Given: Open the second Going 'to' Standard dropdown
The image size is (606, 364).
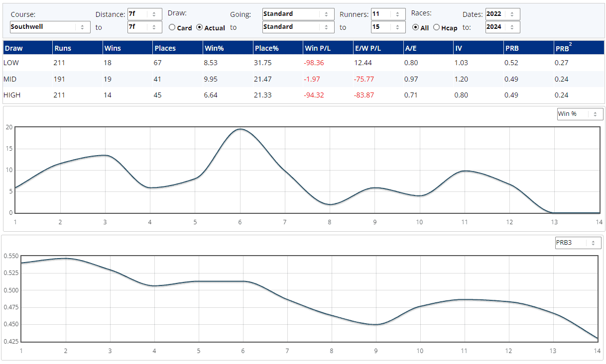Looking at the screenshot, I should (x=298, y=27).
